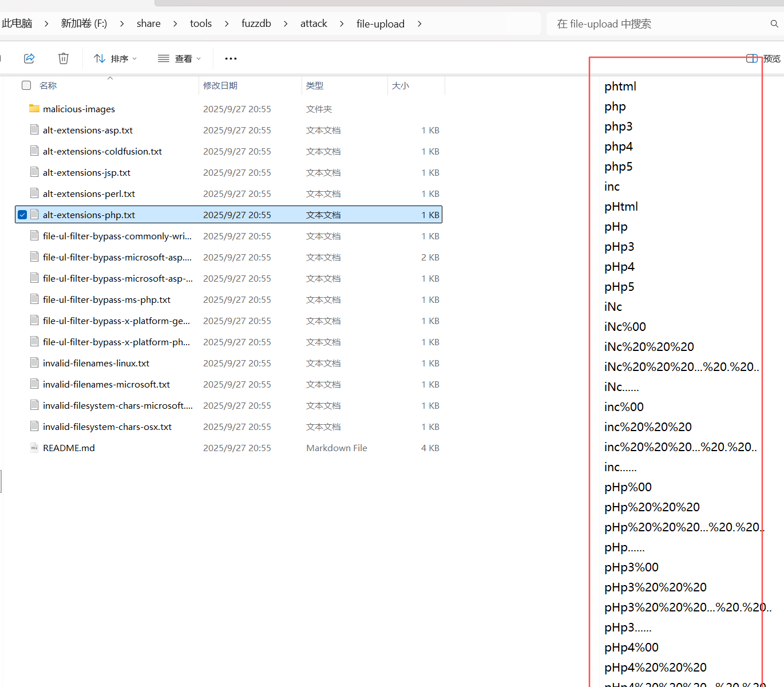Select file-ul-filter-bypass-commonly-wri... file icon
This screenshot has width=784, height=687.
pyautogui.click(x=34, y=236)
